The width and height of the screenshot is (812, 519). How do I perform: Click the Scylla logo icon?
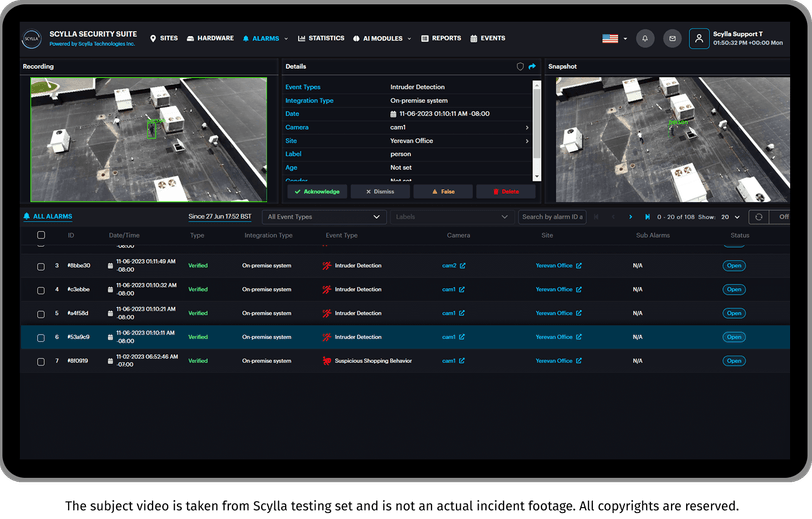coord(32,39)
